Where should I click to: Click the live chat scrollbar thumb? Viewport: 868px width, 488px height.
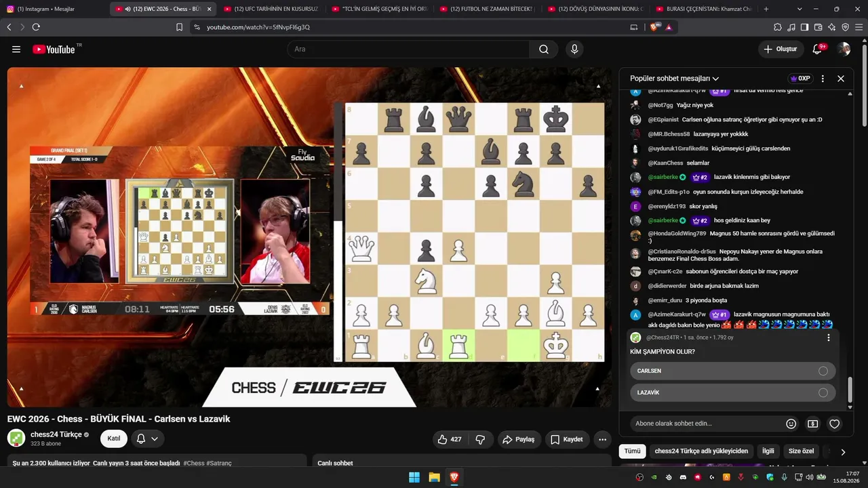pos(850,390)
